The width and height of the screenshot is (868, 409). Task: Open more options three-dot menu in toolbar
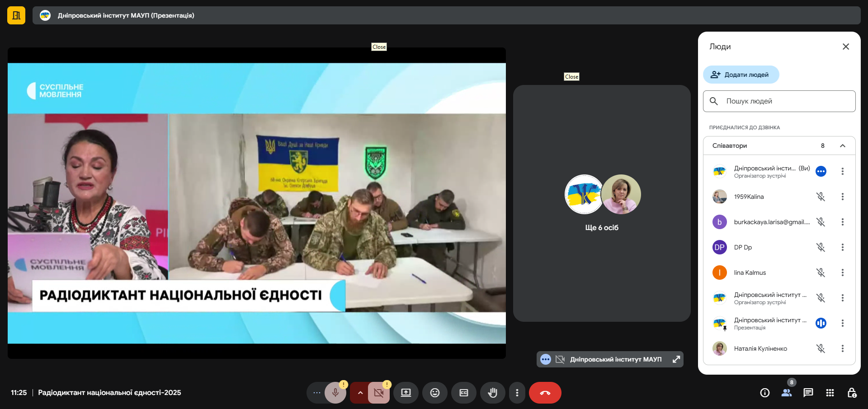tap(517, 393)
